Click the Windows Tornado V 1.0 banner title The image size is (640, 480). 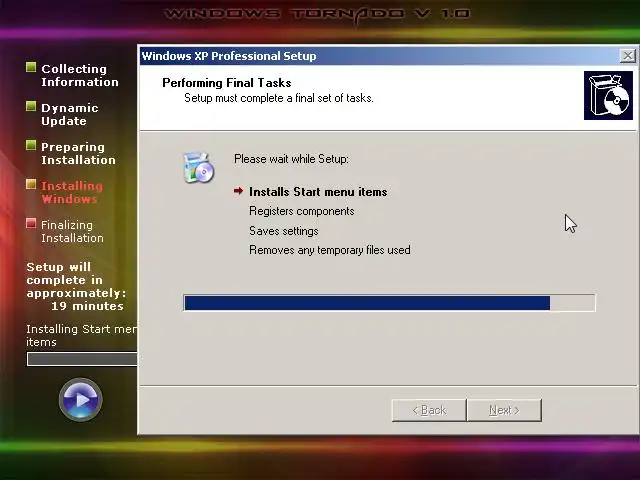[x=317, y=13]
